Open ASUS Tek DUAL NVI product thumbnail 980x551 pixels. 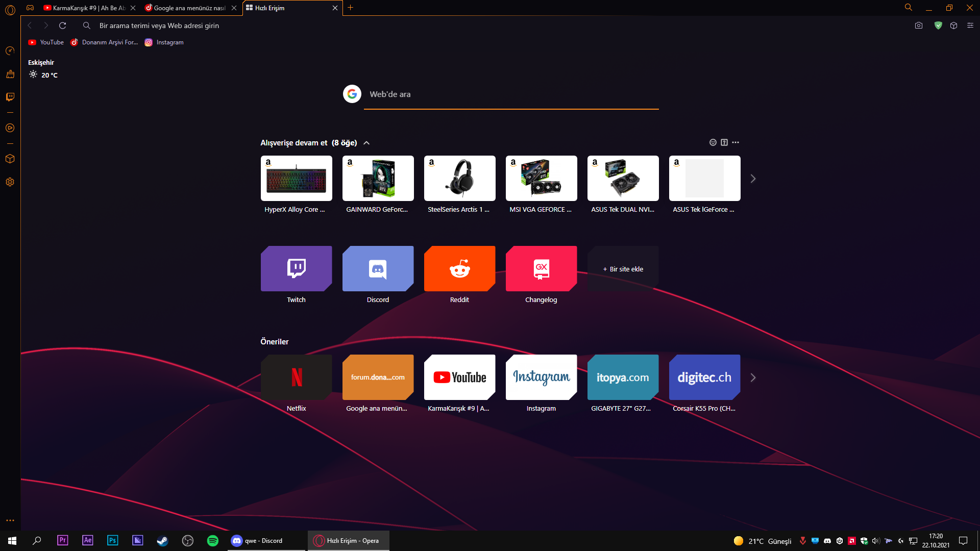(x=623, y=178)
